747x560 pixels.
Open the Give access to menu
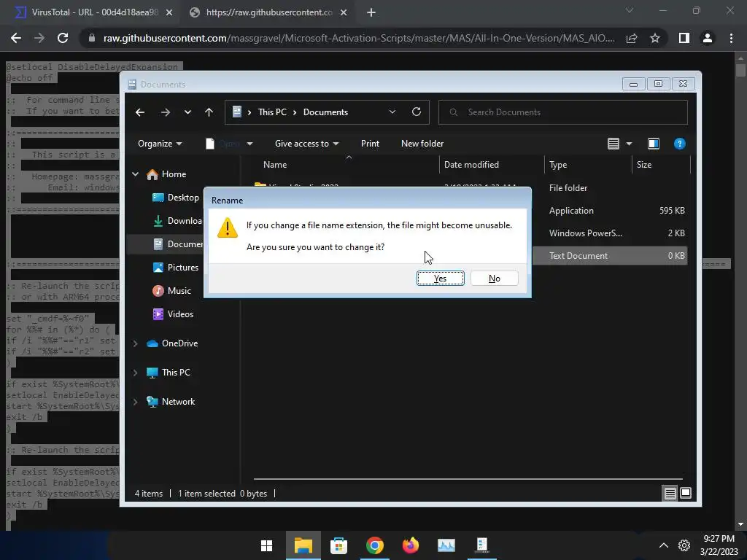(x=306, y=144)
